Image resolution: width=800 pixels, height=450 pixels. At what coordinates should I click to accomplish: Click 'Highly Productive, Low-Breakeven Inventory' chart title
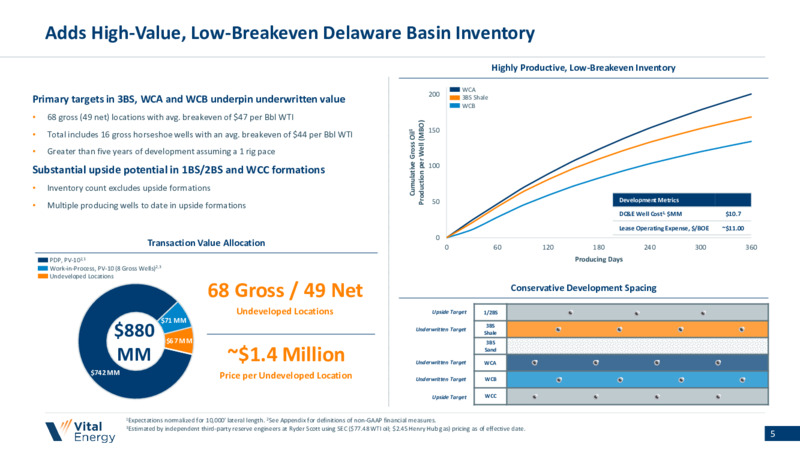pyautogui.click(x=583, y=68)
